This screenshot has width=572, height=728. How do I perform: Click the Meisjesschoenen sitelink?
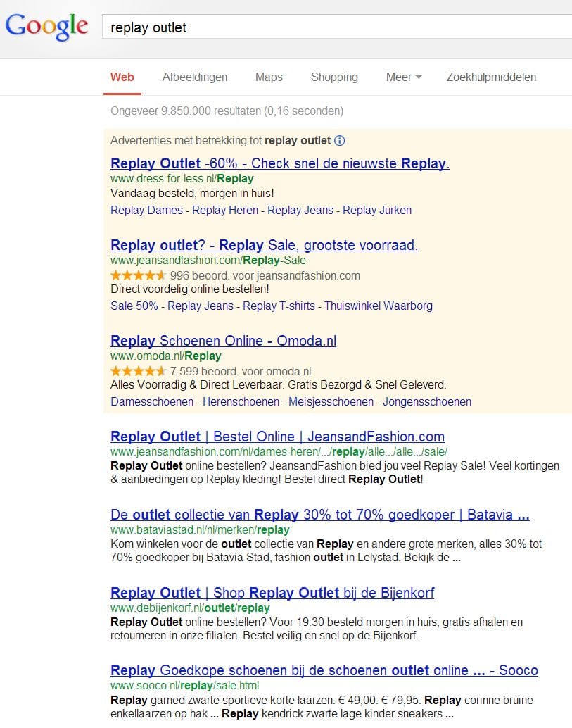[331, 401]
